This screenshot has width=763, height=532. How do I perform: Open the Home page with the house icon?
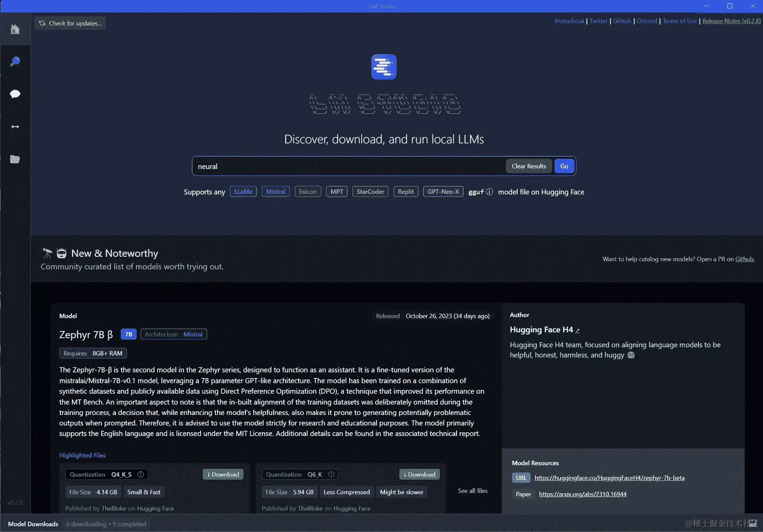tap(15, 29)
